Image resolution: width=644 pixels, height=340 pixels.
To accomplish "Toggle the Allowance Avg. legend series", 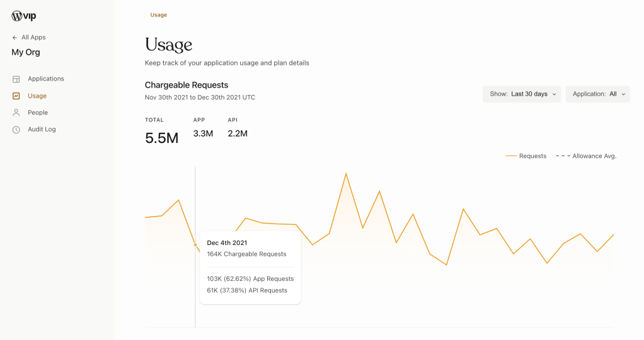I will coord(586,156).
